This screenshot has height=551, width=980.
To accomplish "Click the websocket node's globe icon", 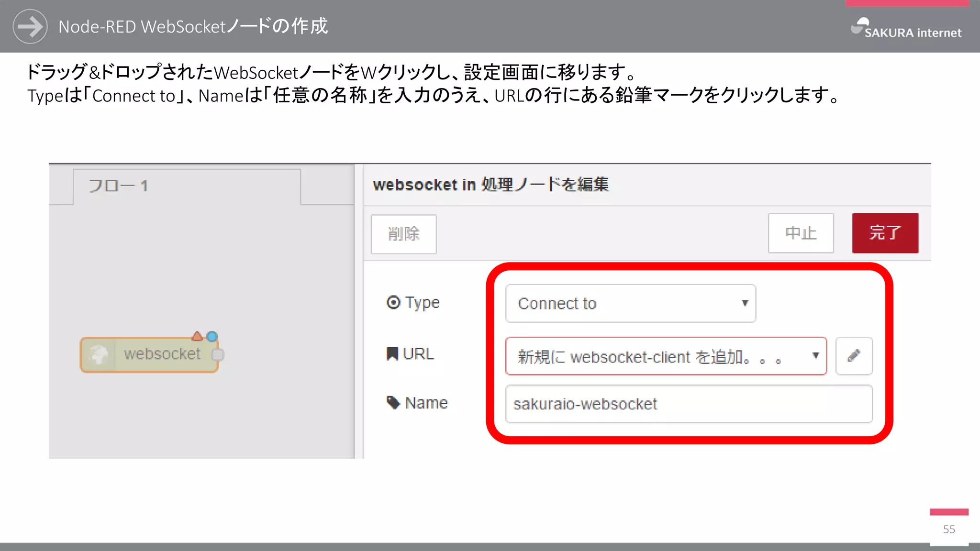I will tap(99, 354).
